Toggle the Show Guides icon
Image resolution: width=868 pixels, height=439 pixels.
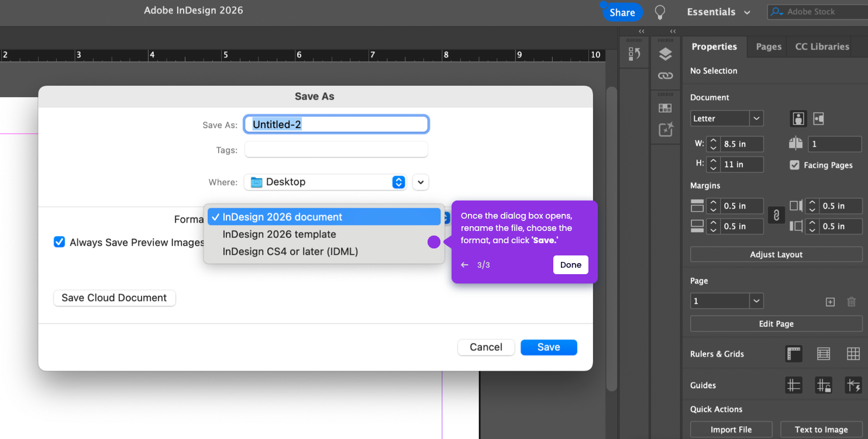click(x=794, y=385)
